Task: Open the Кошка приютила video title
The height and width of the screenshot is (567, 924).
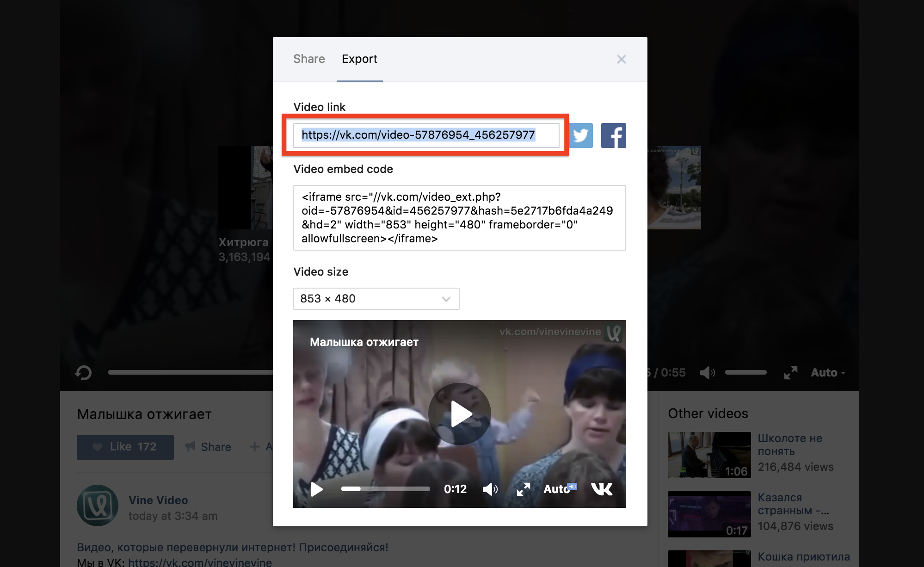Action: click(x=804, y=557)
